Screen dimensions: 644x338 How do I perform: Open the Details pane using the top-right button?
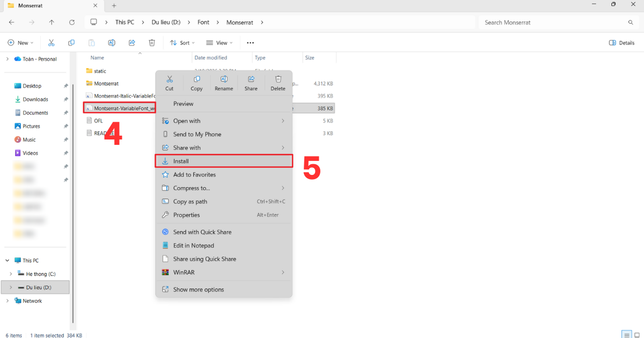click(621, 42)
